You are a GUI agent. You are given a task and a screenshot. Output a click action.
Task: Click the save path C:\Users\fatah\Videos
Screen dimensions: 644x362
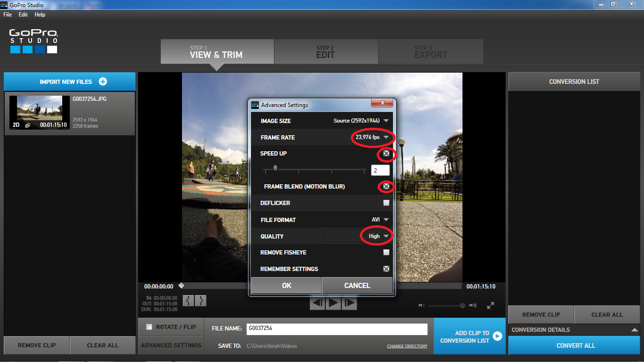(x=272, y=346)
